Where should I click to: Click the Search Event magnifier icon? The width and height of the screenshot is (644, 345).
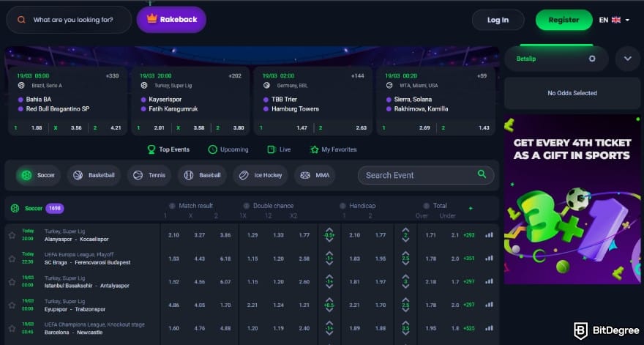[x=482, y=174]
